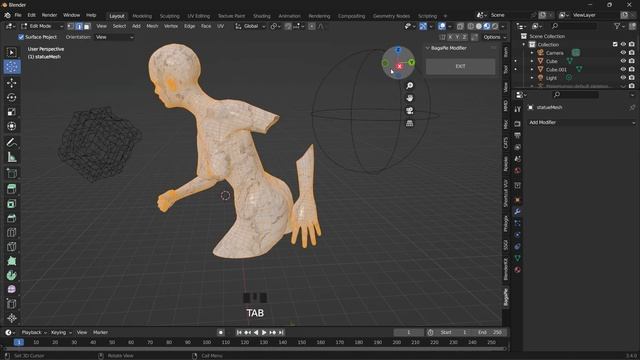Select the Scale tool in the toolbar

point(11,111)
